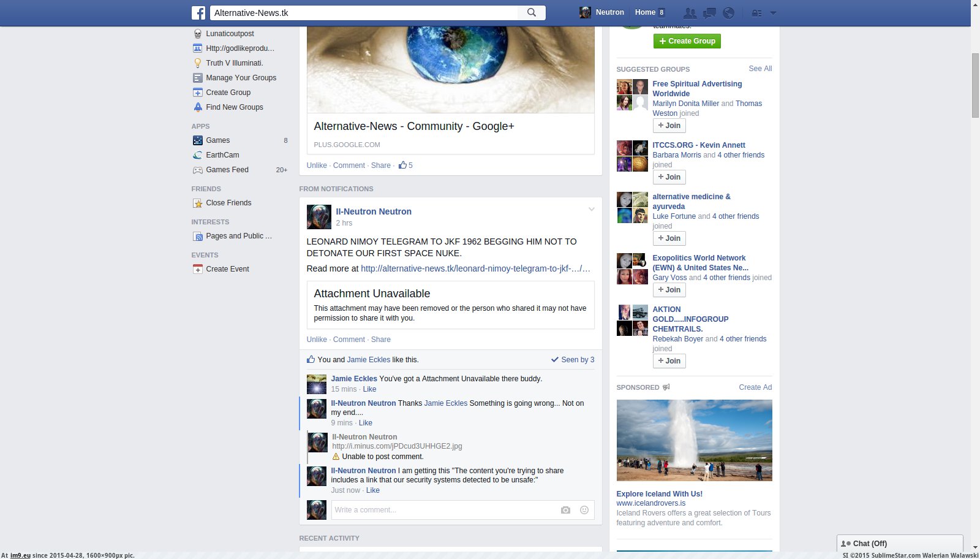
Task: Click the search magnifier icon
Action: (x=530, y=12)
